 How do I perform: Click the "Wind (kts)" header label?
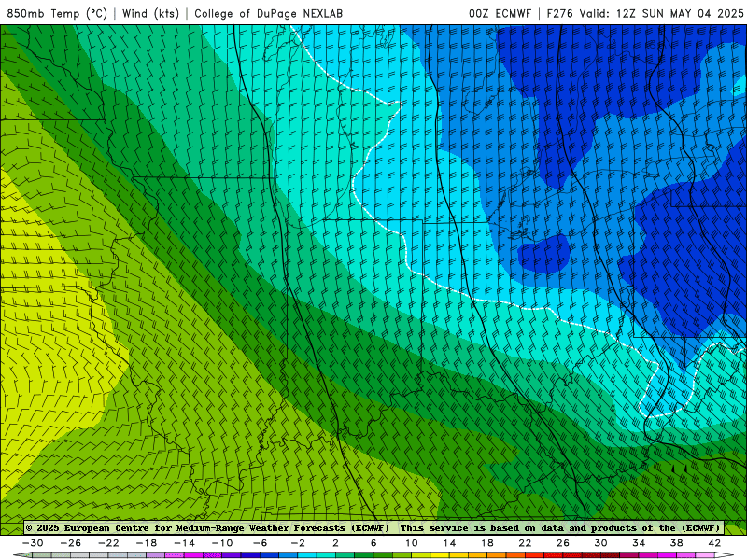(x=151, y=13)
